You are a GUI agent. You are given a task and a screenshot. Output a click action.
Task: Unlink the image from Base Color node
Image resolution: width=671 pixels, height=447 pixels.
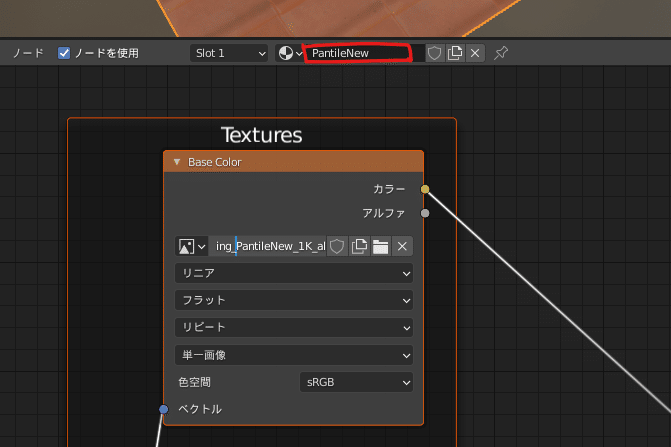pos(402,246)
